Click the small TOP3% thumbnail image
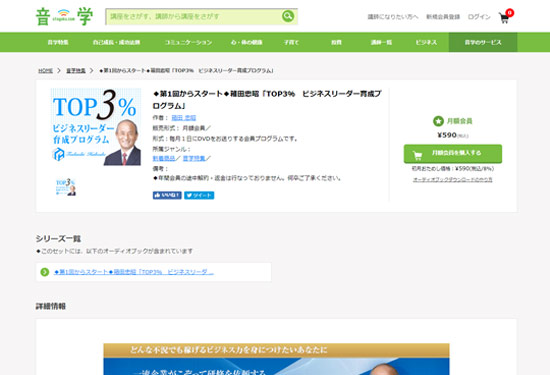This screenshot has width=550, height=375. (66, 187)
